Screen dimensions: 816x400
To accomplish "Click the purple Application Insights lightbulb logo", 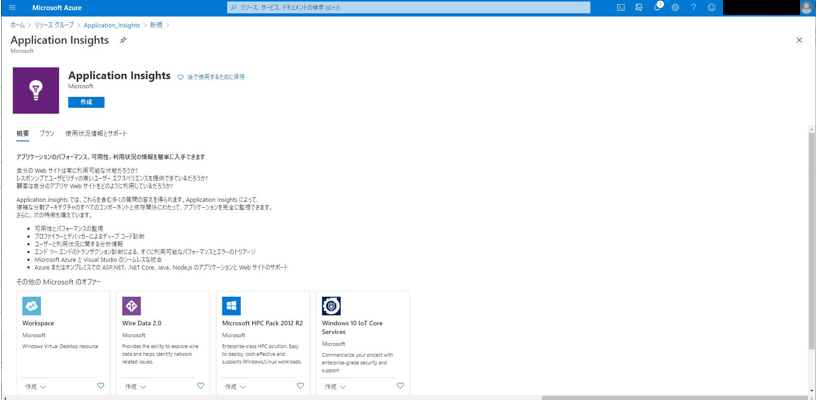I will [36, 91].
